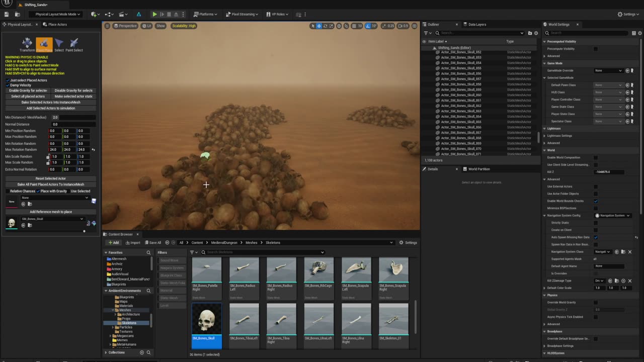
Task: Select the Transform tool in Physical Layout
Action: click(x=27, y=44)
